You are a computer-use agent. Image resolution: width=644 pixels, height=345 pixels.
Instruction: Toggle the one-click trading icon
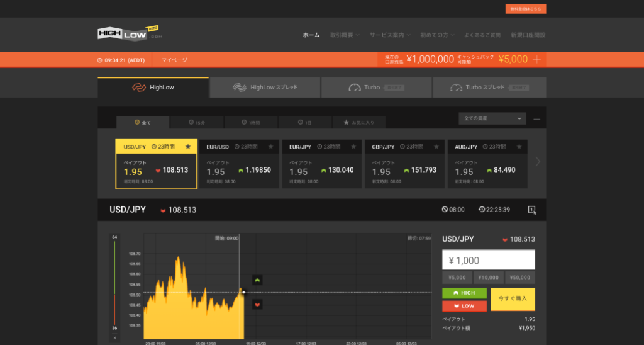point(532,210)
